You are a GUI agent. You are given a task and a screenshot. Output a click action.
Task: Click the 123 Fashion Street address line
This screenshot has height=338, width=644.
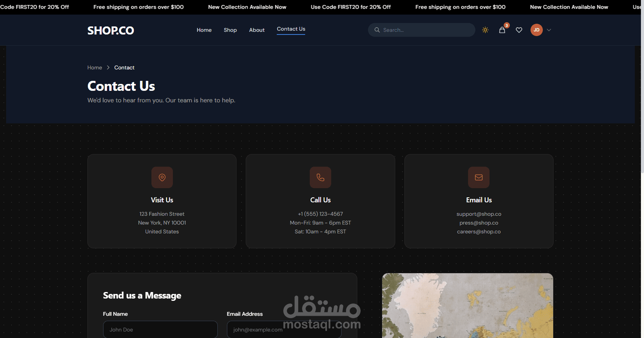pos(162,214)
